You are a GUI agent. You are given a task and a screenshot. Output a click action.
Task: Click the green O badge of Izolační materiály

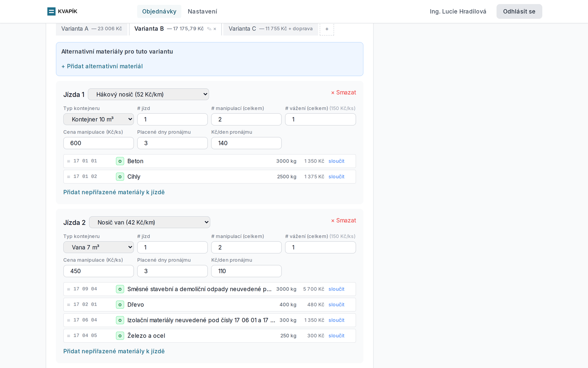(120, 320)
